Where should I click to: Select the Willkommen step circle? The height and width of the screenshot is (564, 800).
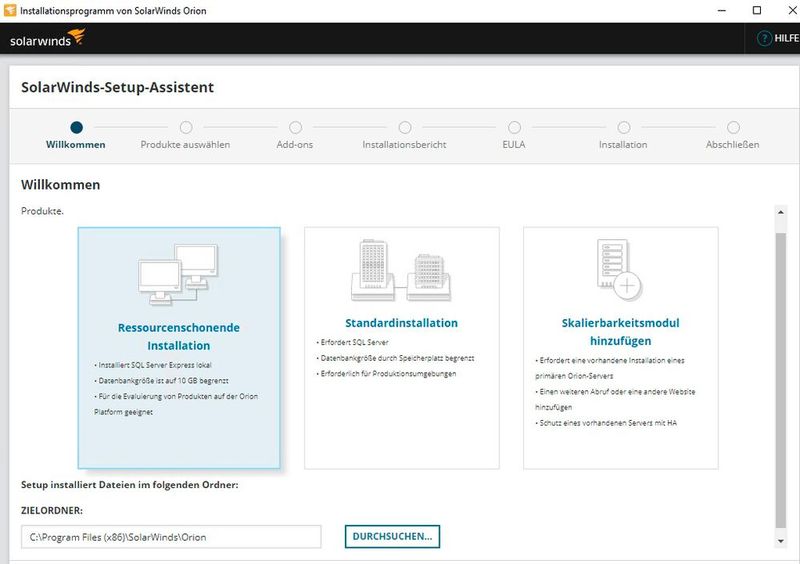[77, 127]
